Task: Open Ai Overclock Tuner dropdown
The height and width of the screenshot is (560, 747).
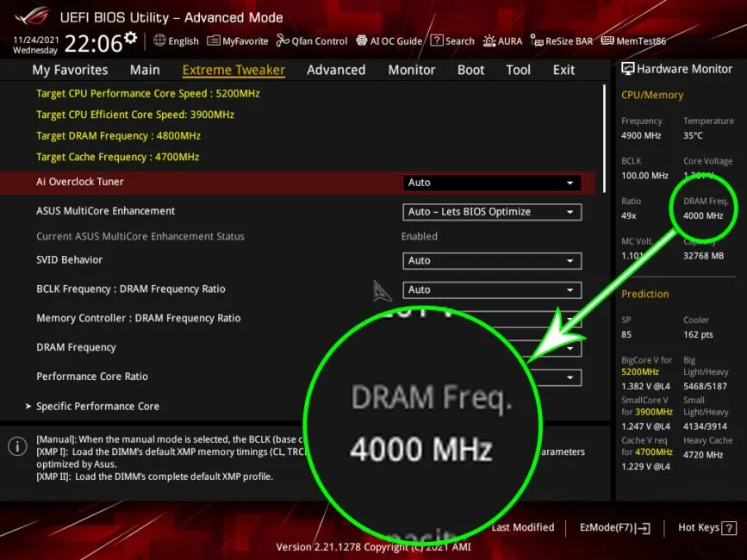Action: (492, 183)
